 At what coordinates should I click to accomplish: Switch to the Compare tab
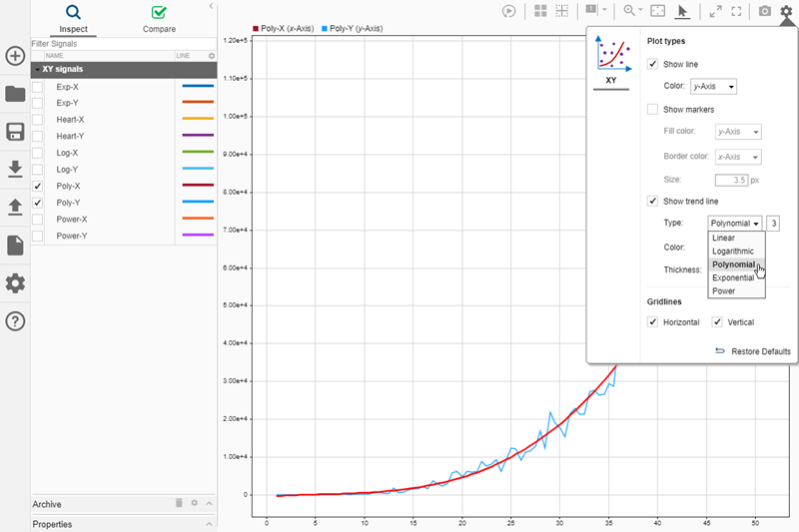[159, 19]
